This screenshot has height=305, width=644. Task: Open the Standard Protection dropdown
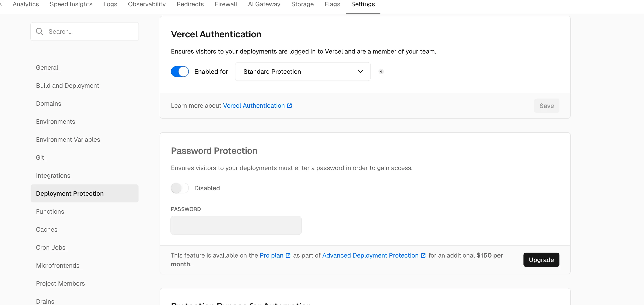(x=302, y=72)
